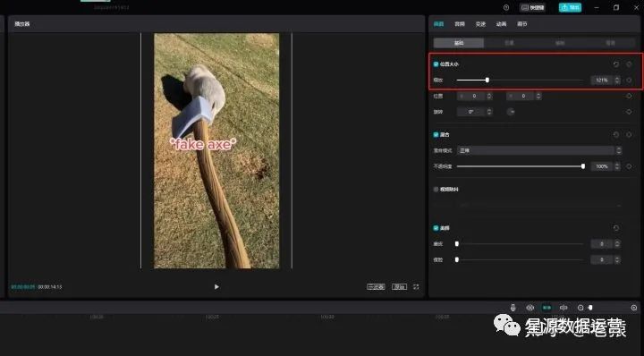Viewport: 644px width, 356px height.
Task: Click the 不透明度 opacity slider handle
Action: pos(583,166)
